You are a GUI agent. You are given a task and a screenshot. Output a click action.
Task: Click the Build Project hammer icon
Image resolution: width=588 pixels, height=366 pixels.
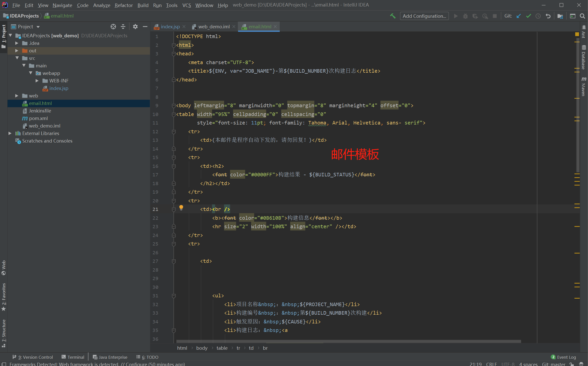[393, 16]
